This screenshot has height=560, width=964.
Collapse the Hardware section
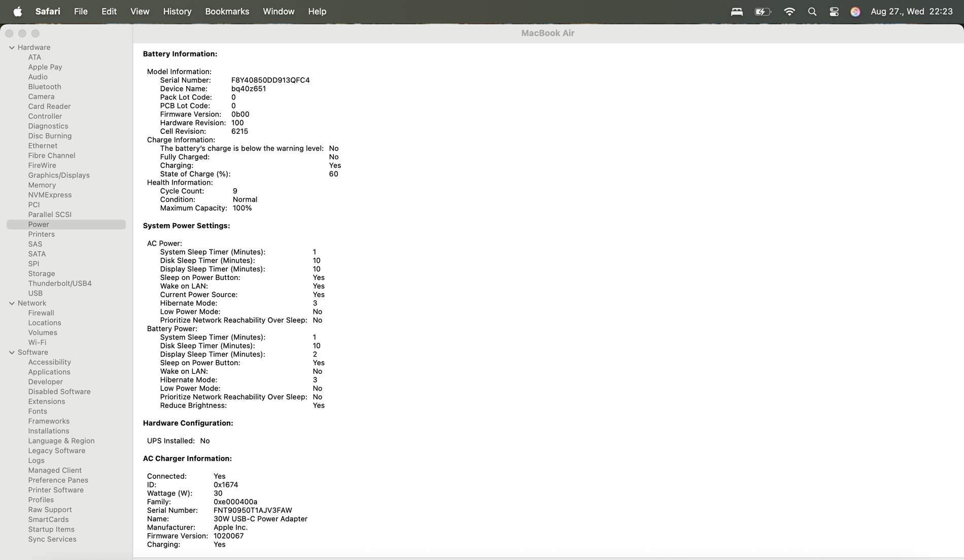point(12,47)
